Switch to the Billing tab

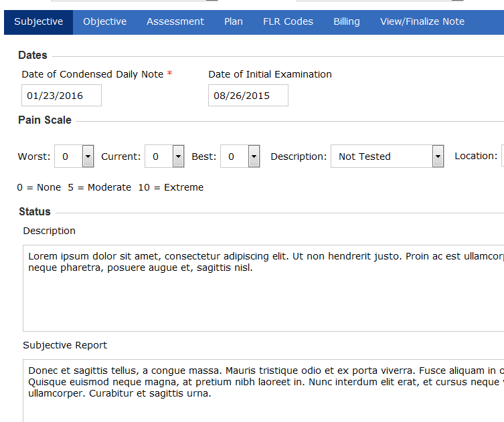click(x=347, y=21)
